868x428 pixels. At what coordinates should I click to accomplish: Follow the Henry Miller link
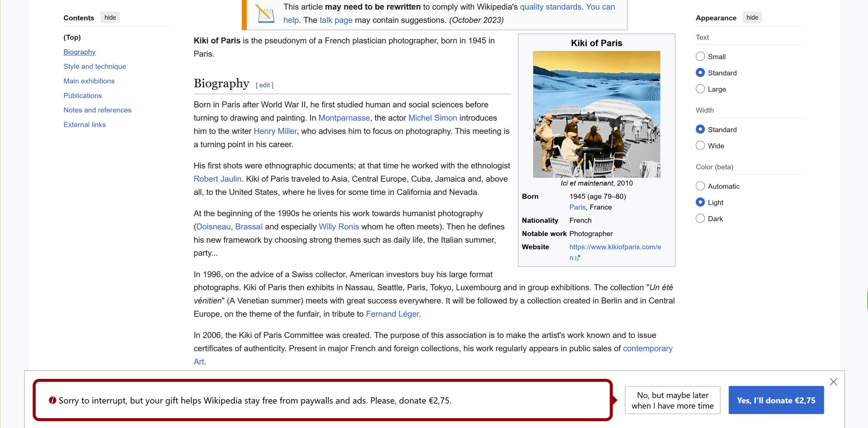point(275,131)
